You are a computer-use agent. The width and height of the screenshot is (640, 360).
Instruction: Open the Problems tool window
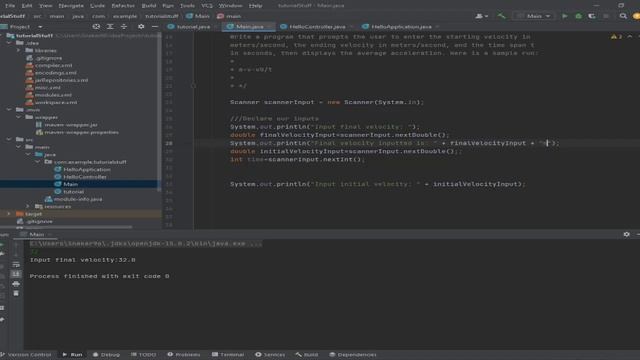[x=184, y=354]
